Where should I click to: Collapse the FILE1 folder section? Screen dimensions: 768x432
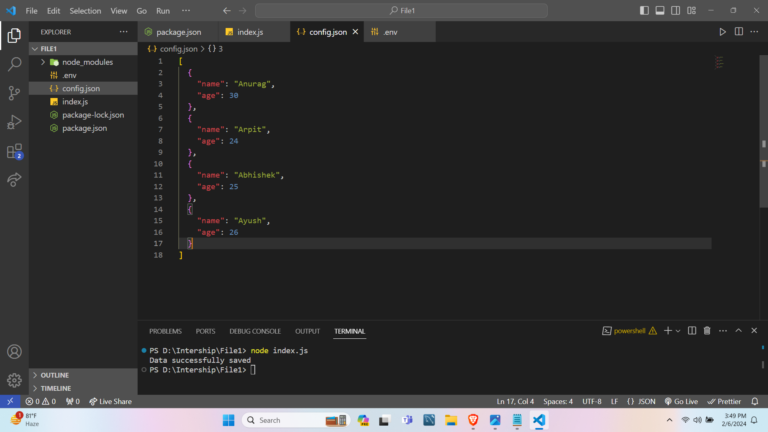83,48
